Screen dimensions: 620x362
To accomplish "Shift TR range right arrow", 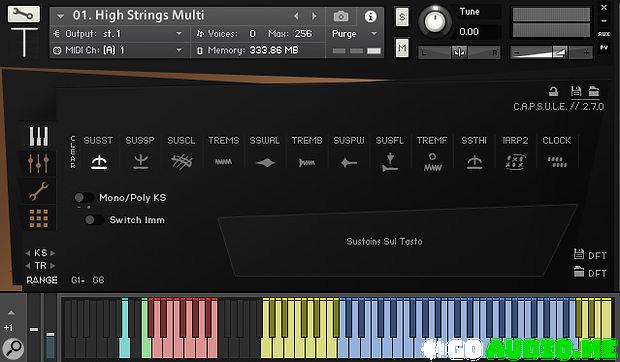I will pos(53,266).
